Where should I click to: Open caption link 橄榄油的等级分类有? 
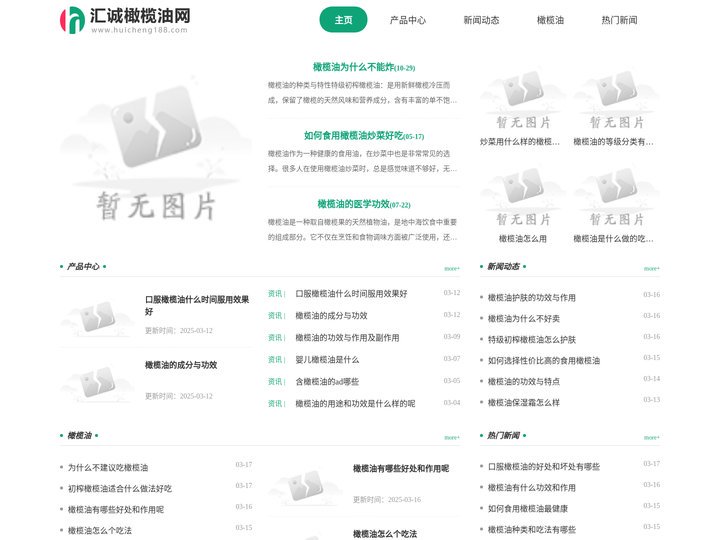pyautogui.click(x=613, y=142)
